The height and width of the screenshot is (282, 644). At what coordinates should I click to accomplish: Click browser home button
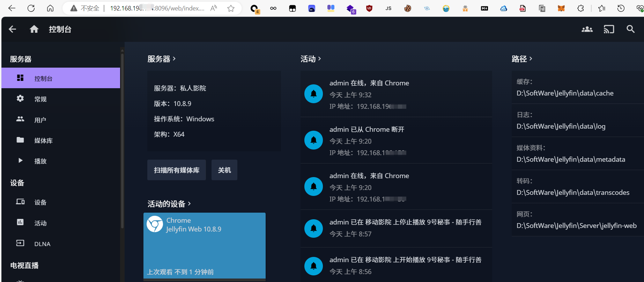point(50,8)
